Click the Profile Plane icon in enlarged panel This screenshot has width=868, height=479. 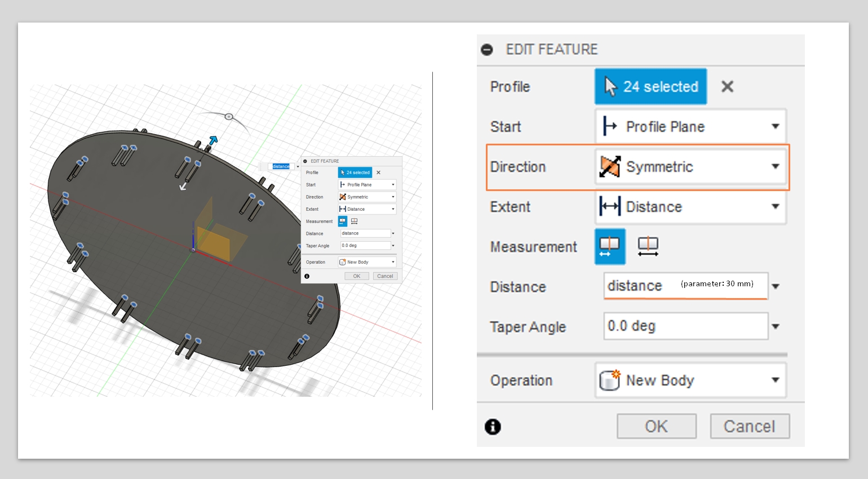point(610,127)
